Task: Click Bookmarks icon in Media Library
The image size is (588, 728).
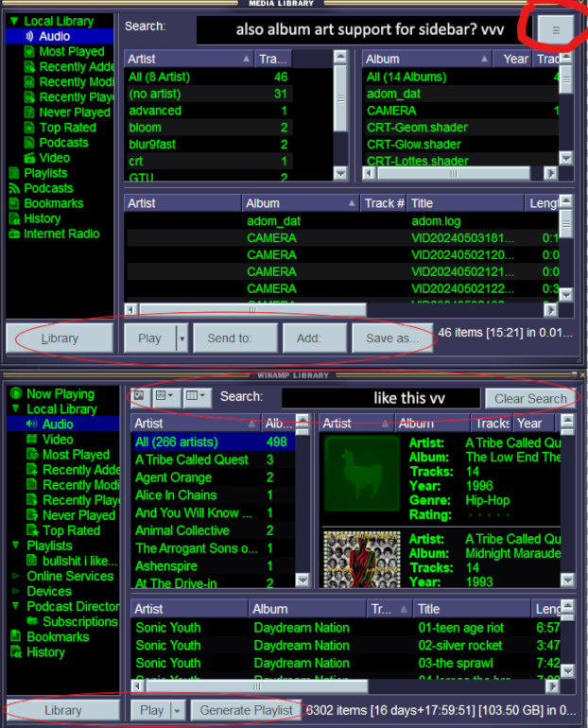Action: pyautogui.click(x=14, y=203)
